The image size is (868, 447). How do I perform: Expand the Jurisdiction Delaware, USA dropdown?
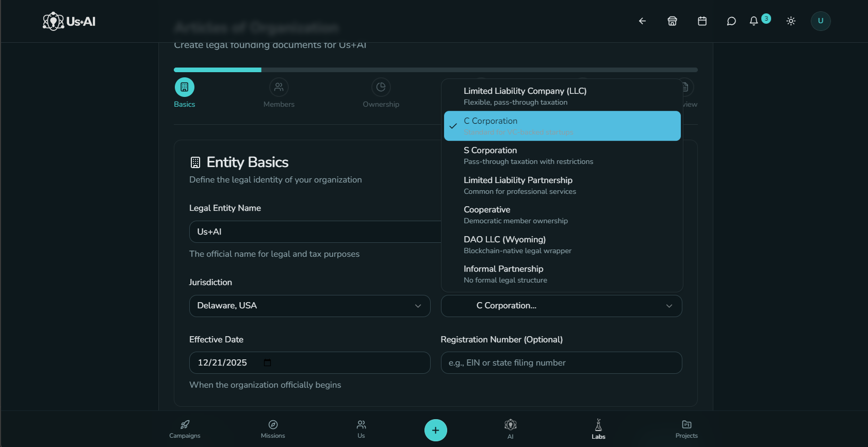point(309,306)
